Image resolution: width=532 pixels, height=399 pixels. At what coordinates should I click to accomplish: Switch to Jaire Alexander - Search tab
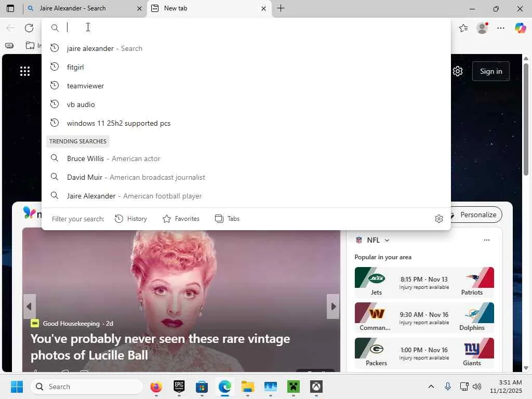(x=85, y=8)
